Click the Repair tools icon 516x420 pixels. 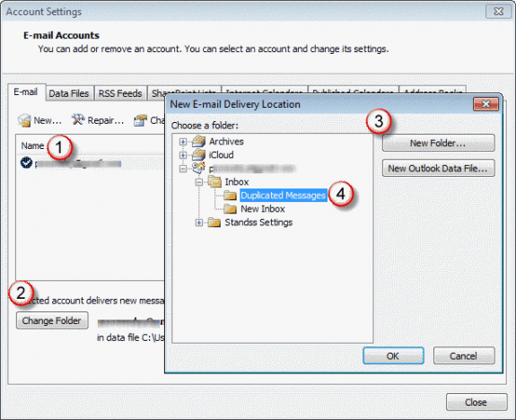click(78, 120)
